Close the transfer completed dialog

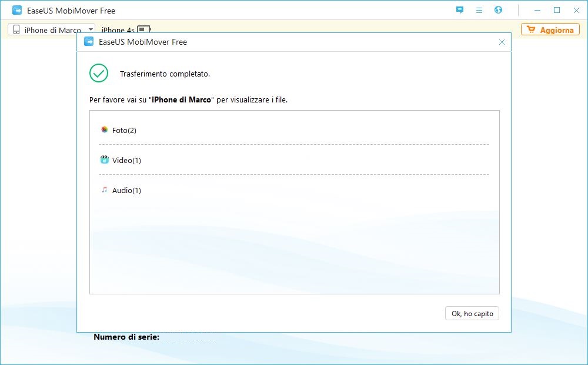[502, 42]
